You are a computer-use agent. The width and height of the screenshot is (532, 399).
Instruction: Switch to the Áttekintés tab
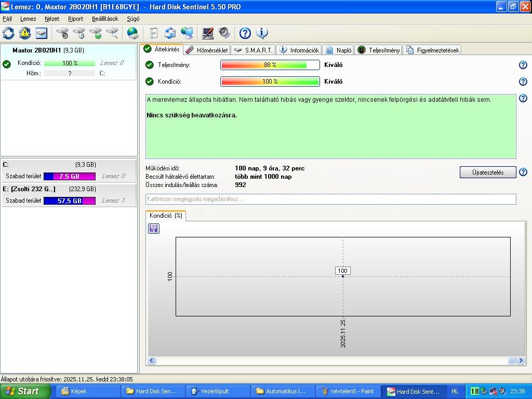point(162,49)
